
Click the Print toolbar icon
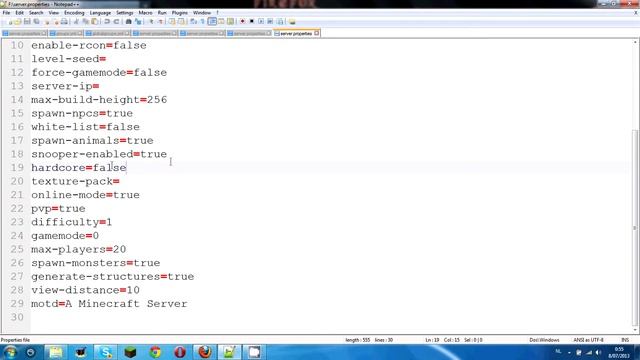point(64,21)
